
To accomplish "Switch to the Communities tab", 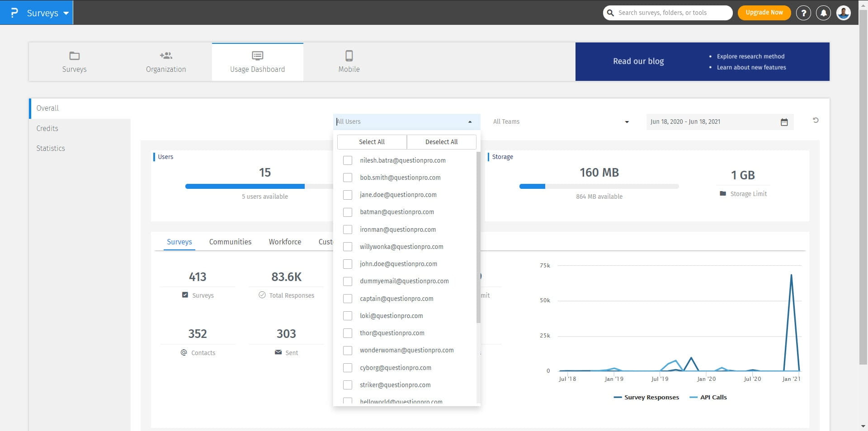I will [230, 242].
